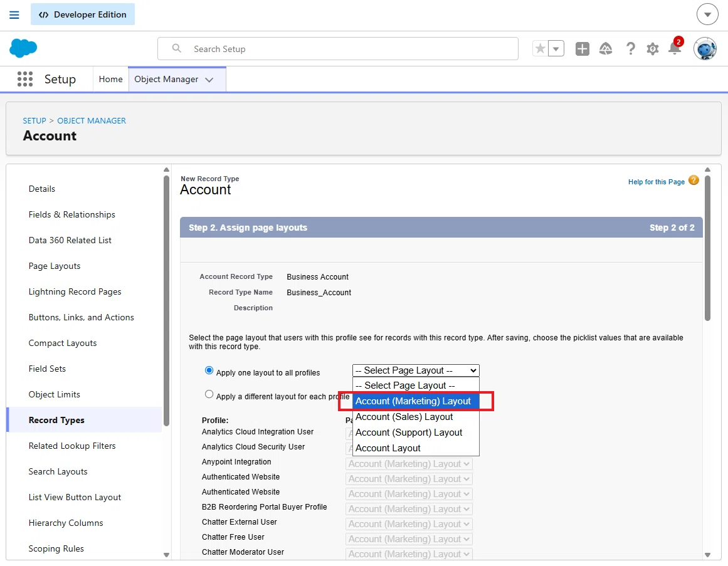Open Trailhead guidance icon
The height and width of the screenshot is (566, 728).
pyautogui.click(x=606, y=49)
